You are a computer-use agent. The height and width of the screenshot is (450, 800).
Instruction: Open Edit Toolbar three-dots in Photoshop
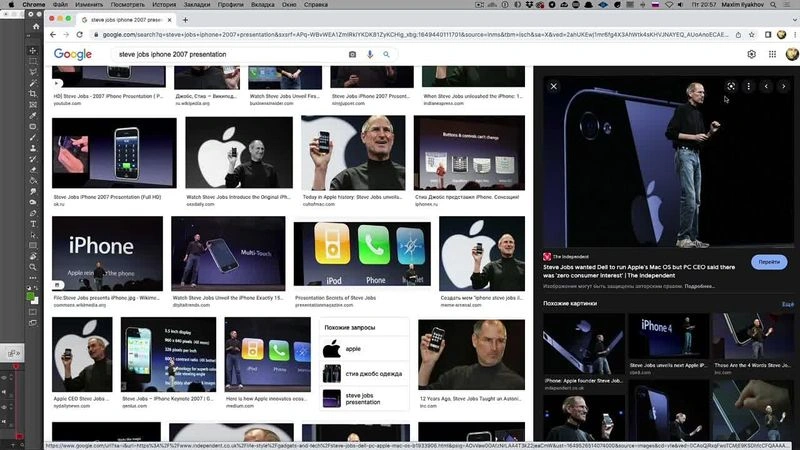(33, 278)
